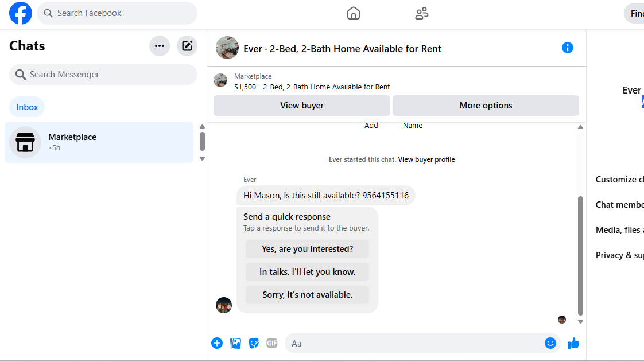Click the chat list scrollbar up arrow
644x362 pixels.
click(202, 126)
